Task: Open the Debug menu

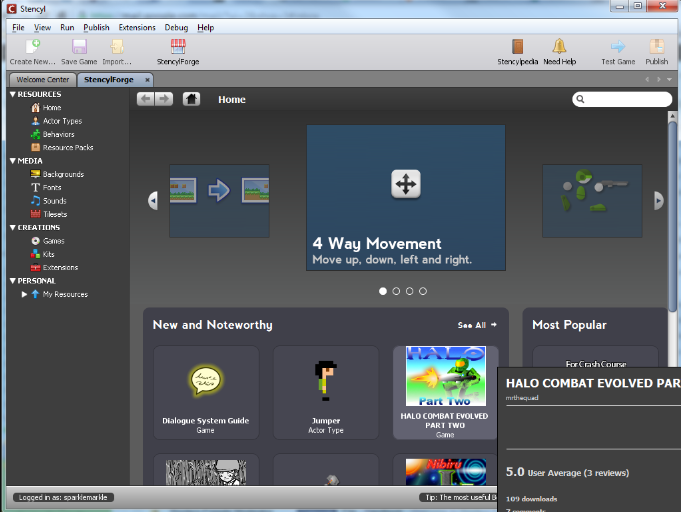Action: [x=176, y=27]
